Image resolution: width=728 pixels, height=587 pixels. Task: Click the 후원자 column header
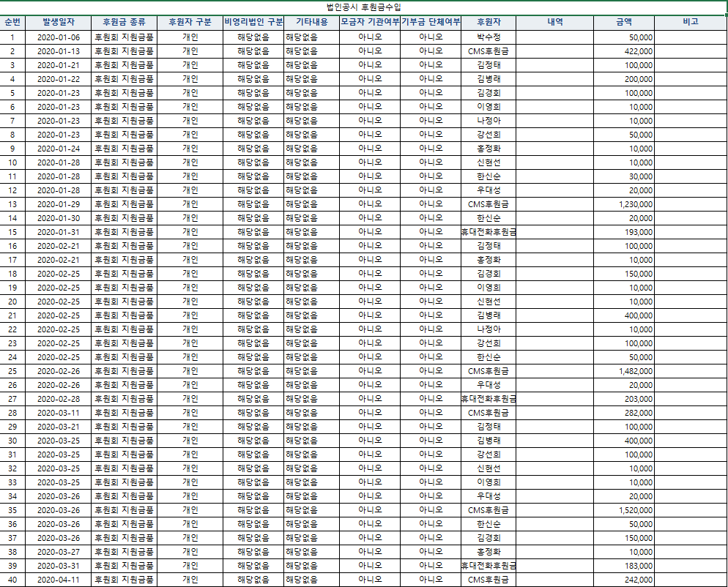489,22
